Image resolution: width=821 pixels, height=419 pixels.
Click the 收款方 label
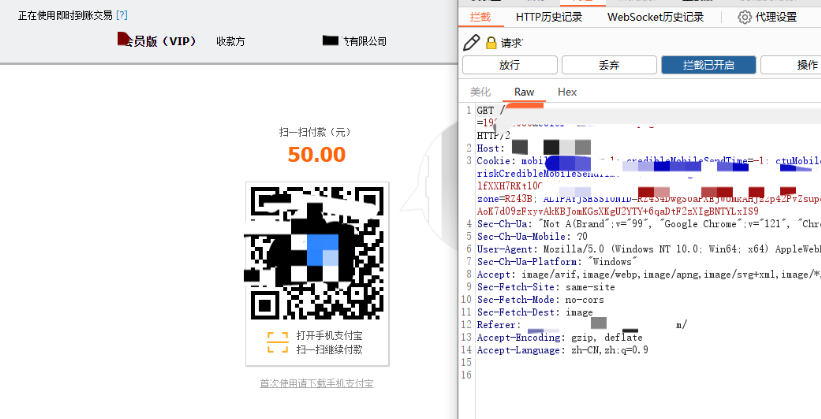point(230,41)
